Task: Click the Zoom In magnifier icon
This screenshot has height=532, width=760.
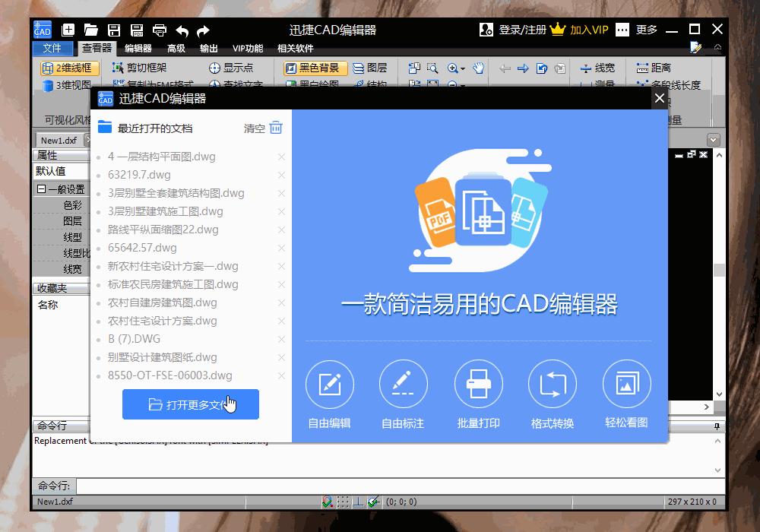Action: pos(454,68)
